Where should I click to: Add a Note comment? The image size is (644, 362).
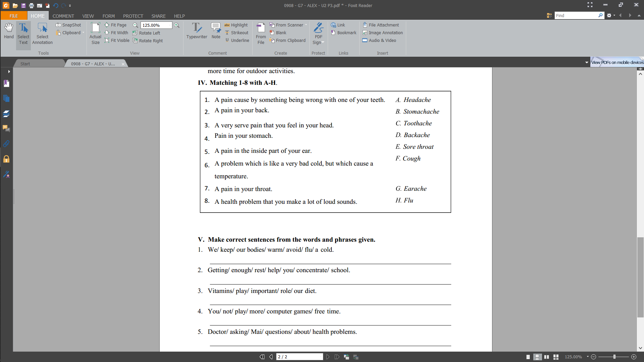[x=216, y=31]
